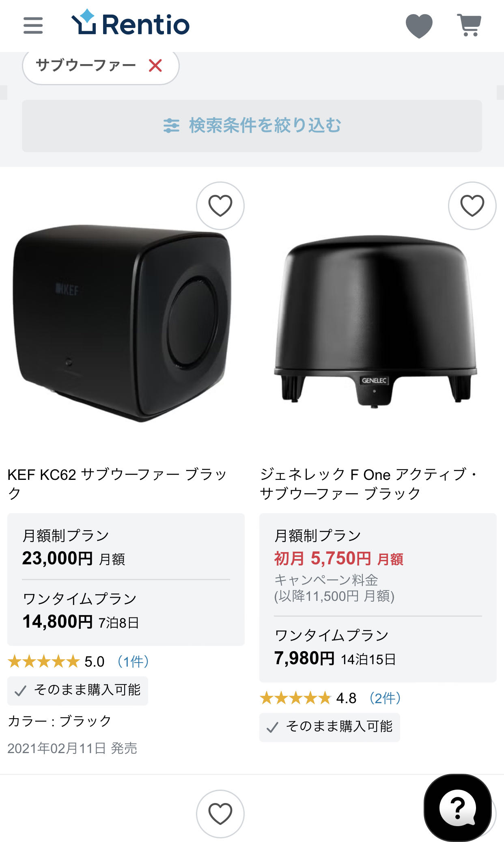Open the hamburger menu
Screen dimensions: 504x842
coord(33,25)
